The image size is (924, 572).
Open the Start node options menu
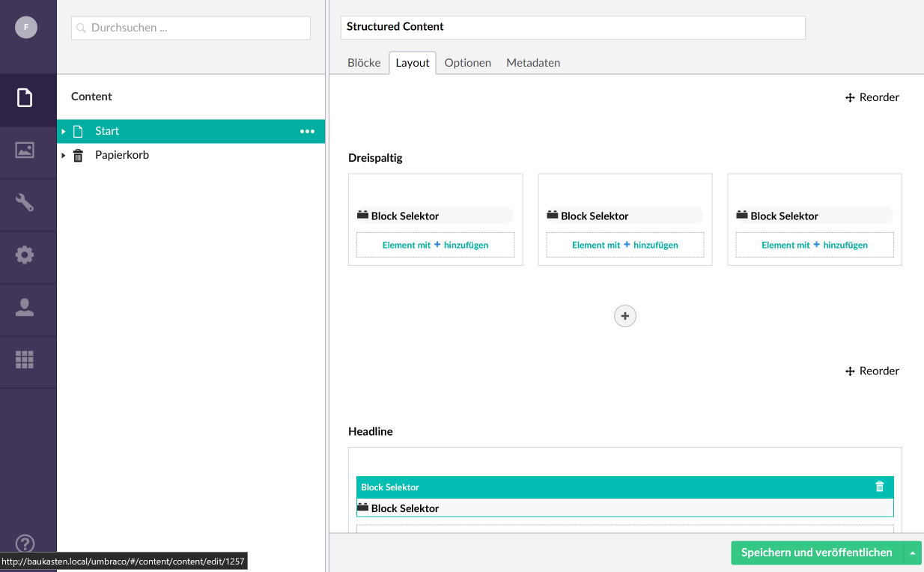pyautogui.click(x=307, y=132)
